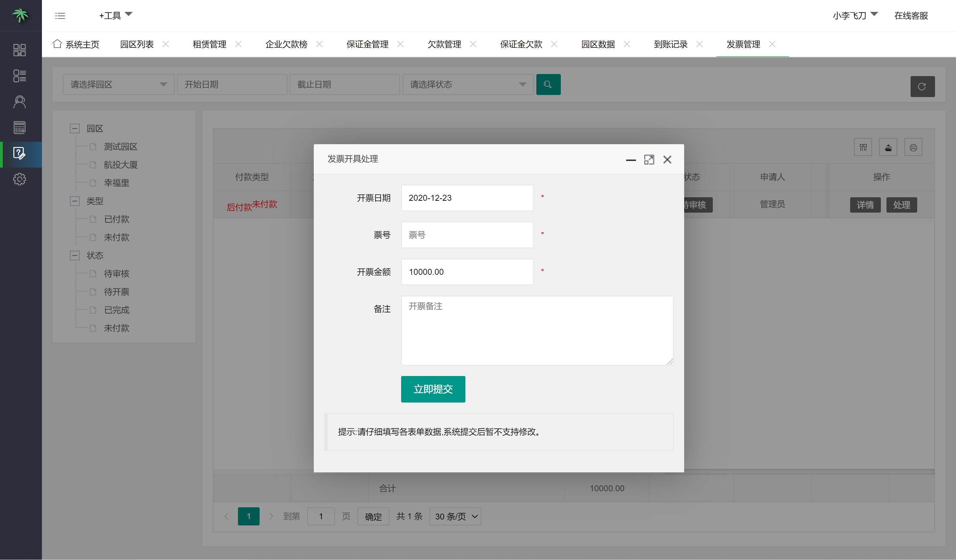Open the settings gear sidebar icon
This screenshot has width=956, height=560.
[x=20, y=179]
